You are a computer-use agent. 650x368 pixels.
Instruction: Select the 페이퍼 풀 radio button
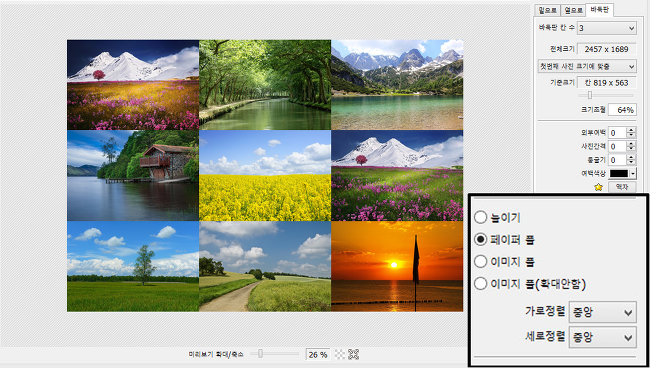pyautogui.click(x=480, y=239)
